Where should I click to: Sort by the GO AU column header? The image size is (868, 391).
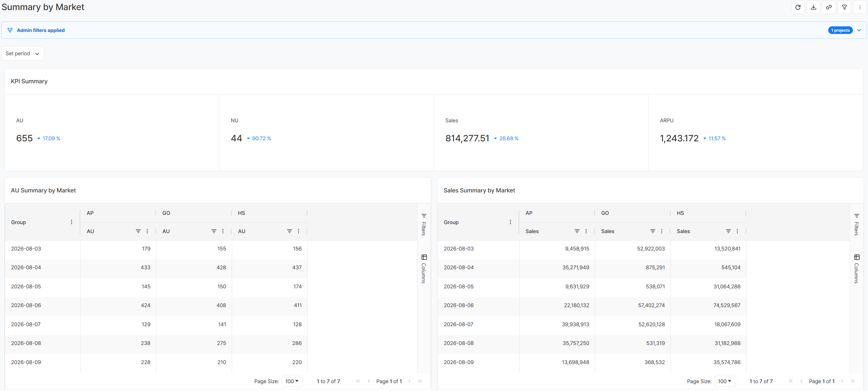tap(166, 231)
